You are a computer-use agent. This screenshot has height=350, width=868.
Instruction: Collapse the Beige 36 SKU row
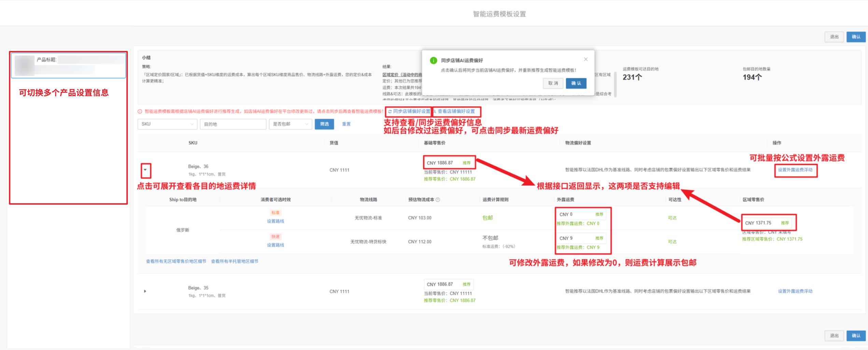145,170
